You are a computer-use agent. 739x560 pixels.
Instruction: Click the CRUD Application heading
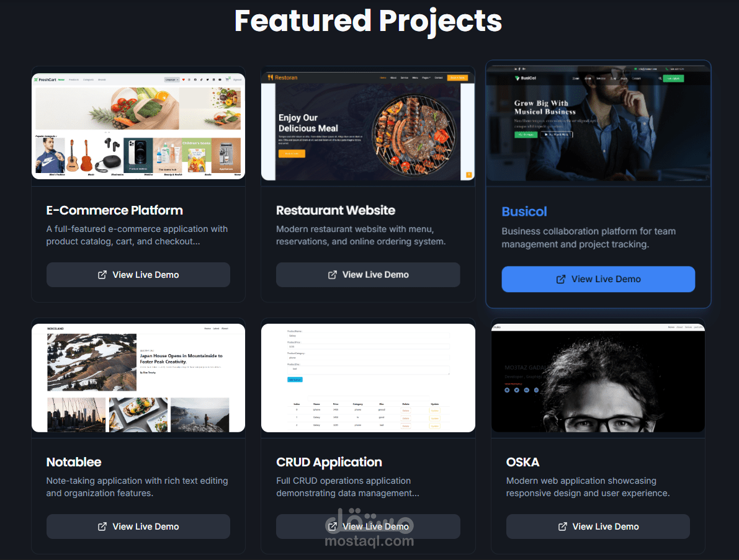(329, 462)
